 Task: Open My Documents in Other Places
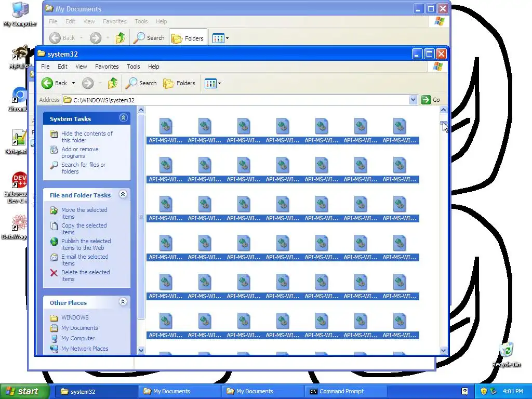(79, 328)
